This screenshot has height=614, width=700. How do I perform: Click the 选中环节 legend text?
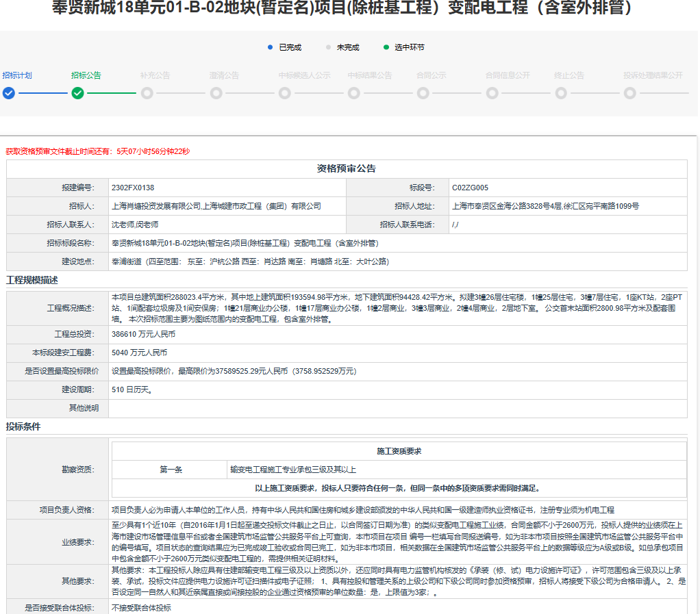(410, 47)
